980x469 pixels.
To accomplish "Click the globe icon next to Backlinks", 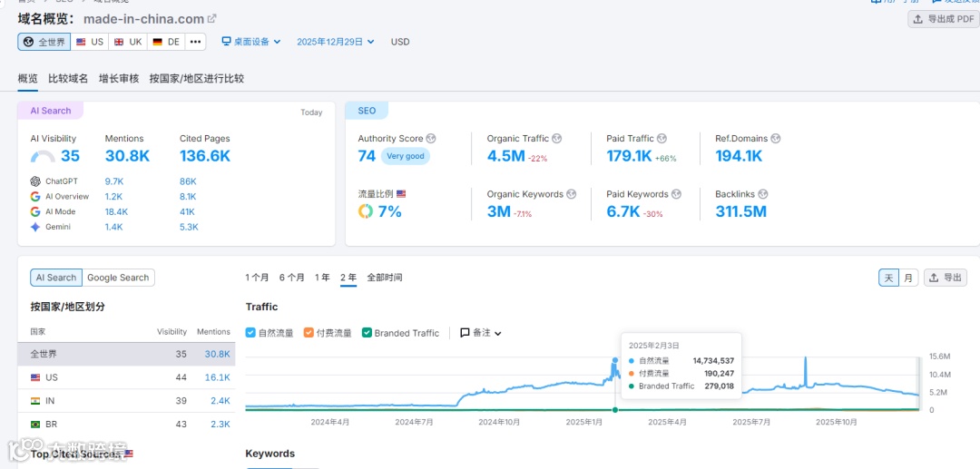I will [762, 194].
